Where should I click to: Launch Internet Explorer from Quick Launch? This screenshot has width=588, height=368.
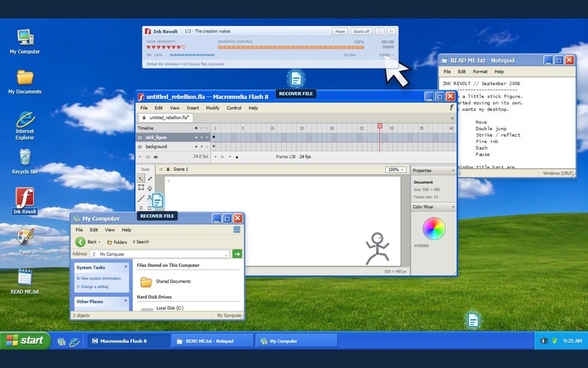[74, 341]
